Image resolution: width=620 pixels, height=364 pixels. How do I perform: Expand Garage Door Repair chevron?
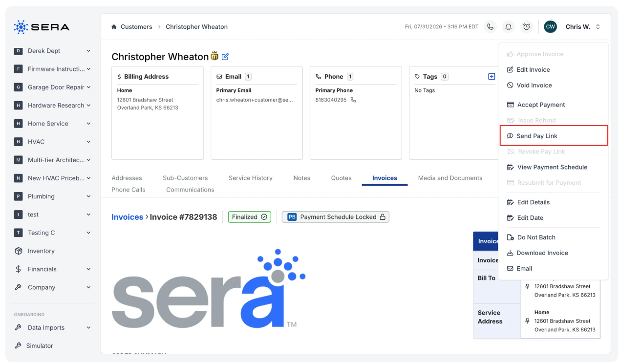88,87
